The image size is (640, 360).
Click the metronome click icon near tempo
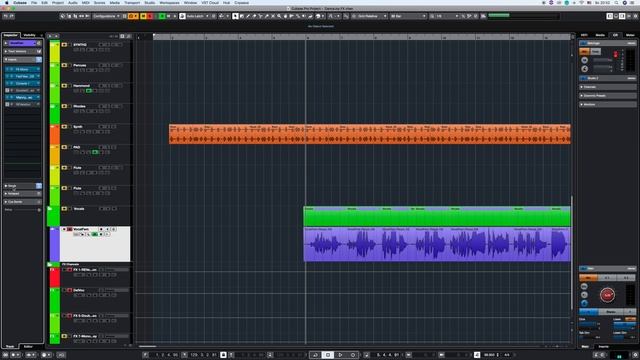point(477,355)
